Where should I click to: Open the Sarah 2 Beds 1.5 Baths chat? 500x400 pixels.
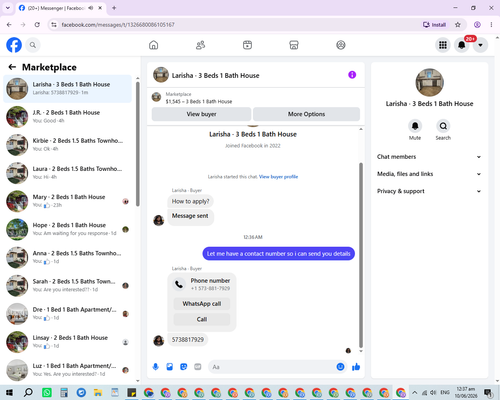coord(67,286)
